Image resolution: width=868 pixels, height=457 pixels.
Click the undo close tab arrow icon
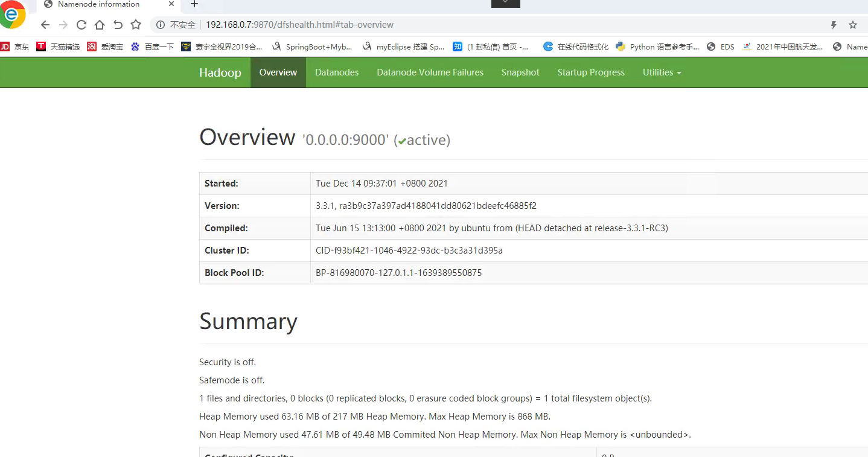tap(118, 25)
